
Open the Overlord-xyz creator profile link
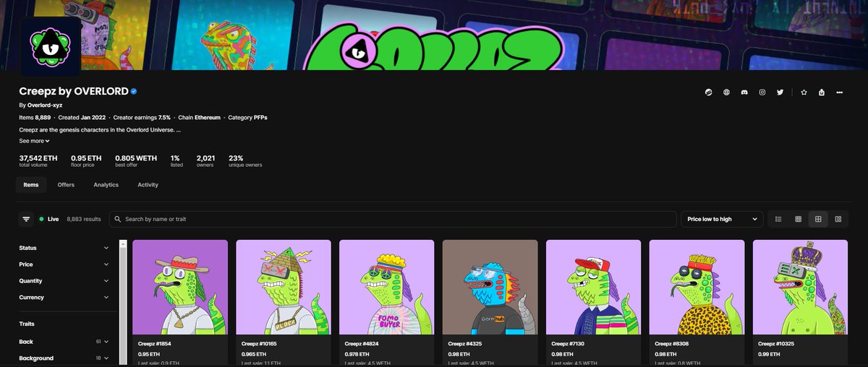click(45, 105)
